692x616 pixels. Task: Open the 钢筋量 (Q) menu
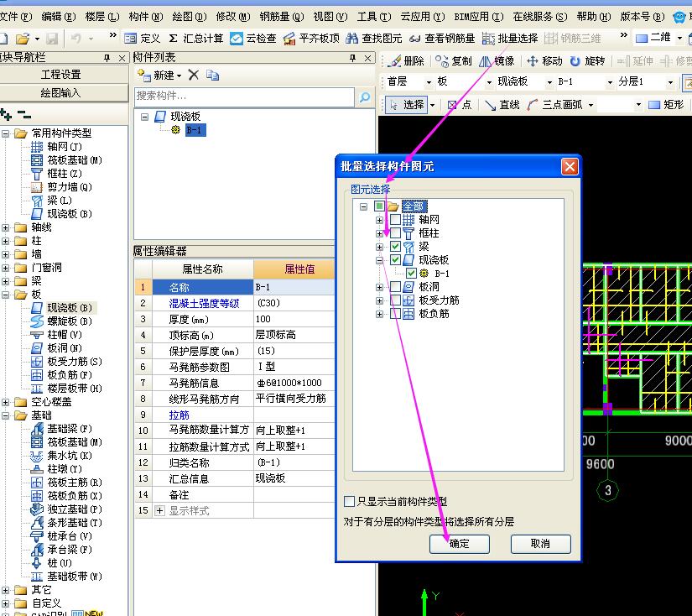[282, 17]
